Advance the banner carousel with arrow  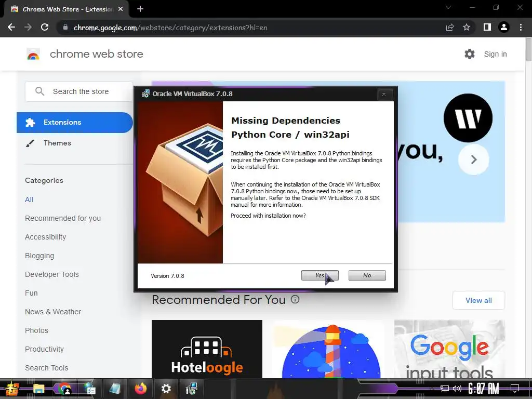point(474,159)
